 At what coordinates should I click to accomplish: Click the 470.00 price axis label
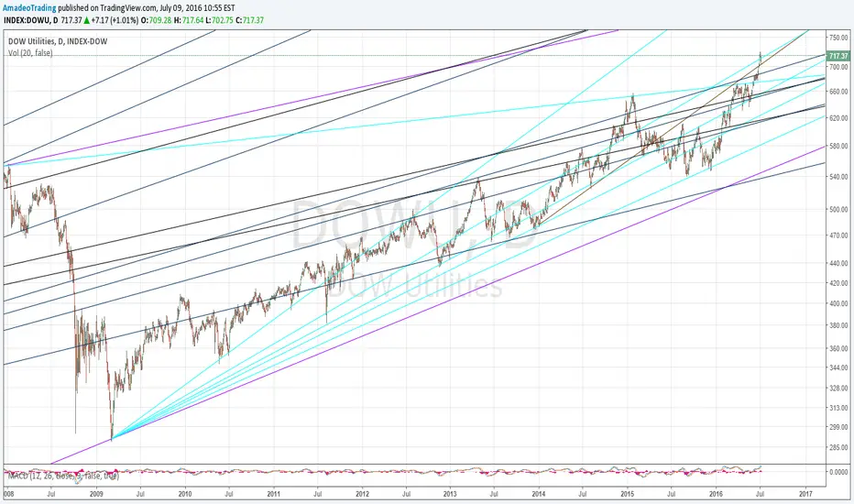838,236
